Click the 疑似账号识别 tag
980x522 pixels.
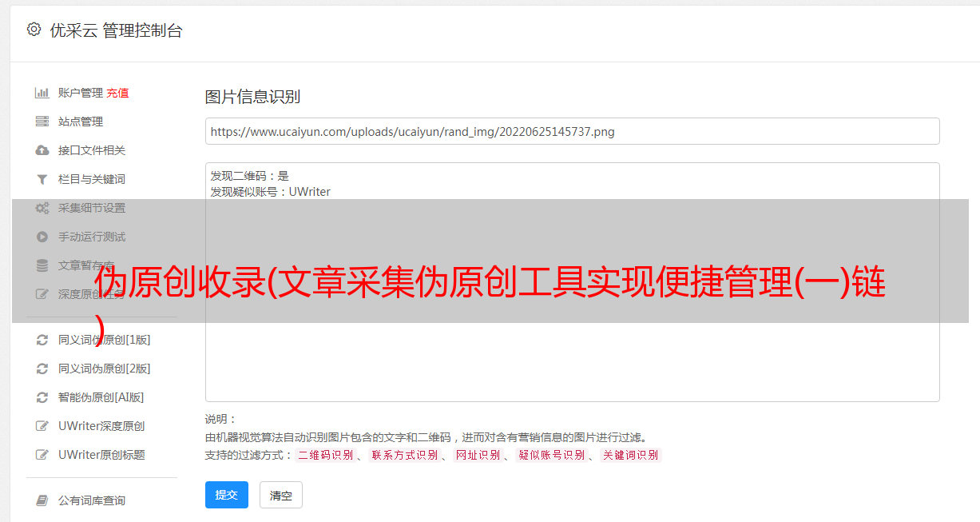click(551, 455)
